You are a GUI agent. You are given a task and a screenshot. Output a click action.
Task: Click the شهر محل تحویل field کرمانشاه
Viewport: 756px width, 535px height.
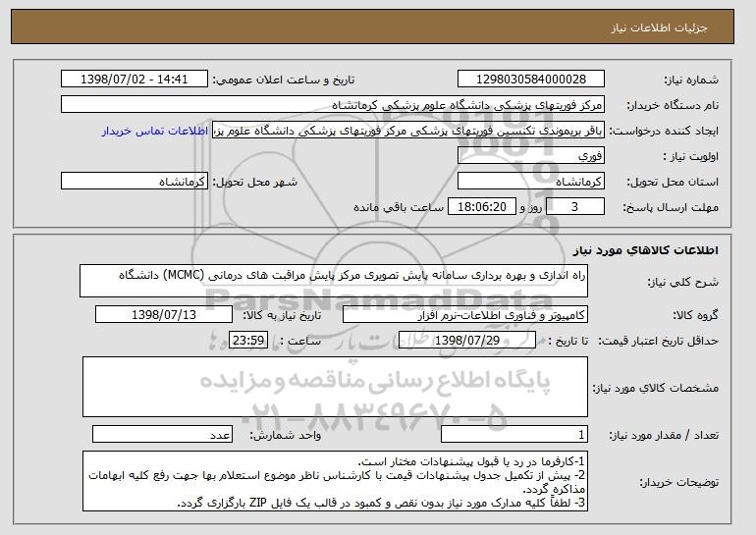(135, 182)
